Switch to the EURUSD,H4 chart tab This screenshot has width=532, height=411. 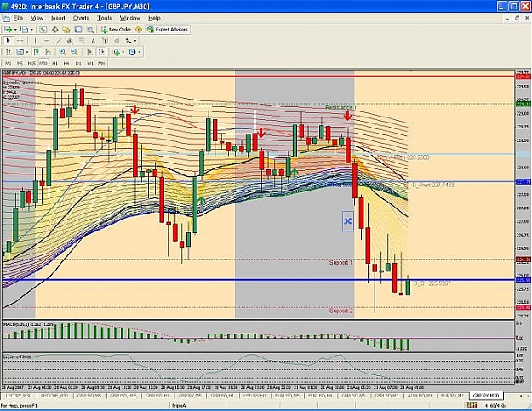[x=321, y=396]
